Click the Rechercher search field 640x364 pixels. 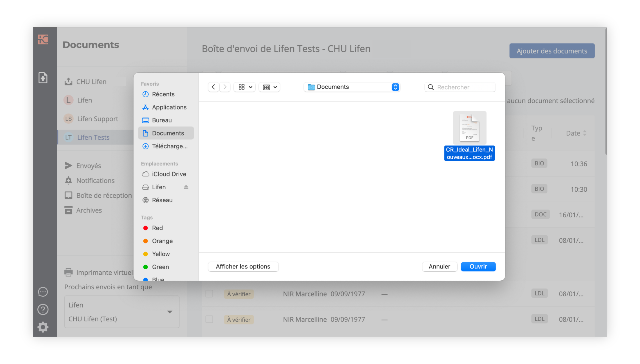click(460, 87)
